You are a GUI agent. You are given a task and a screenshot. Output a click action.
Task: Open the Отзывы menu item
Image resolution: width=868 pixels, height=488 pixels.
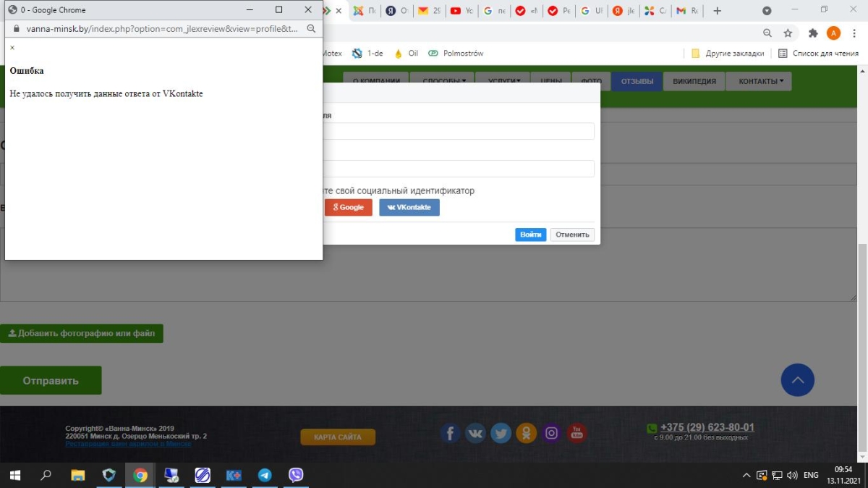pyautogui.click(x=637, y=81)
